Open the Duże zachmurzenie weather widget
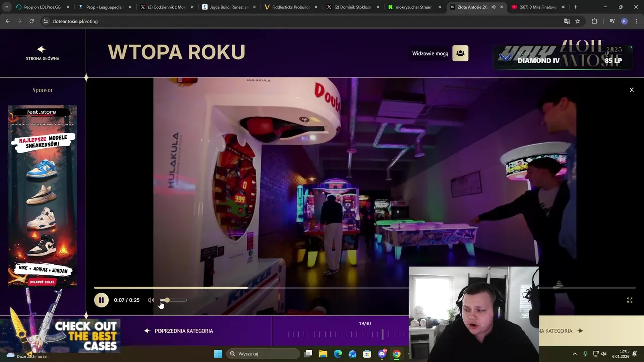The height and width of the screenshot is (362, 644). tap(28, 356)
